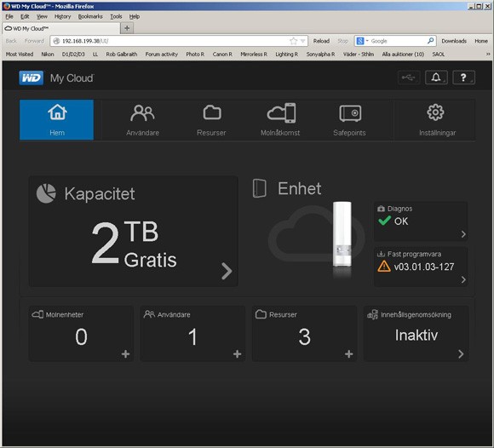
Task: Switch to the Resurser shares tab
Action: [211, 120]
